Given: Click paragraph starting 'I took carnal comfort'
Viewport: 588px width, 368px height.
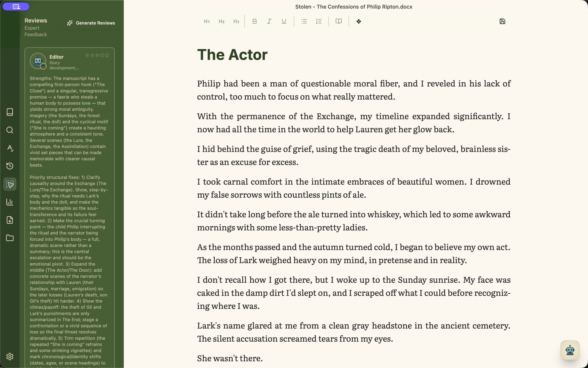Looking at the screenshot, I should coord(354,188).
